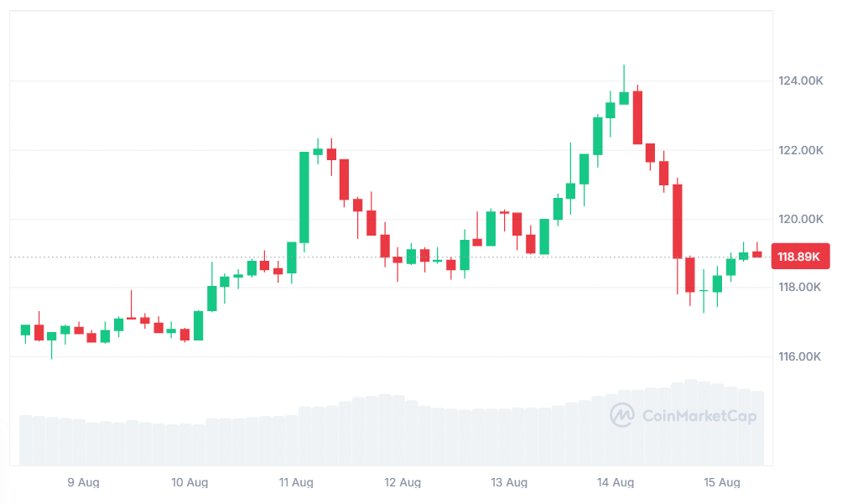Select the 13 Aug date label
The width and height of the screenshot is (847, 504).
(x=509, y=482)
